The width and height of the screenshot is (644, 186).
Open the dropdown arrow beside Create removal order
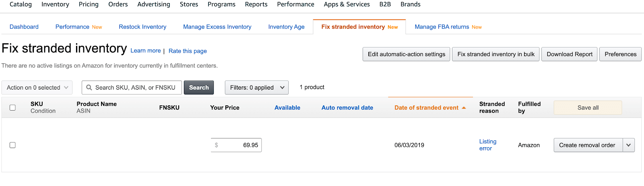click(x=629, y=145)
